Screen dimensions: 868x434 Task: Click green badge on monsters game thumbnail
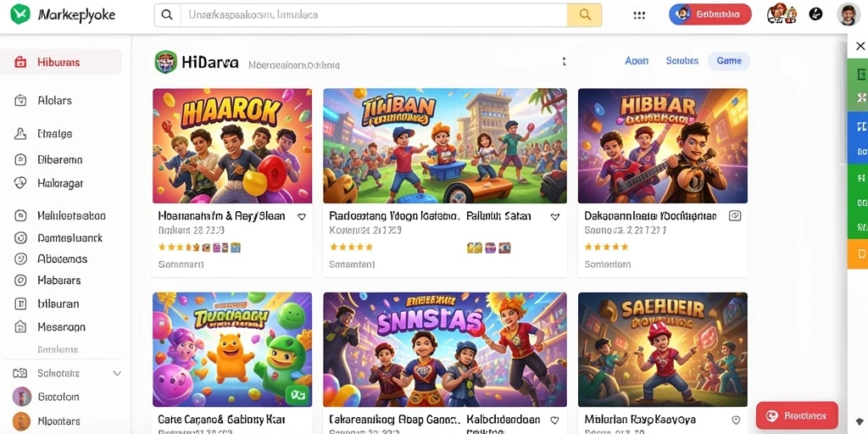pyautogui.click(x=296, y=394)
